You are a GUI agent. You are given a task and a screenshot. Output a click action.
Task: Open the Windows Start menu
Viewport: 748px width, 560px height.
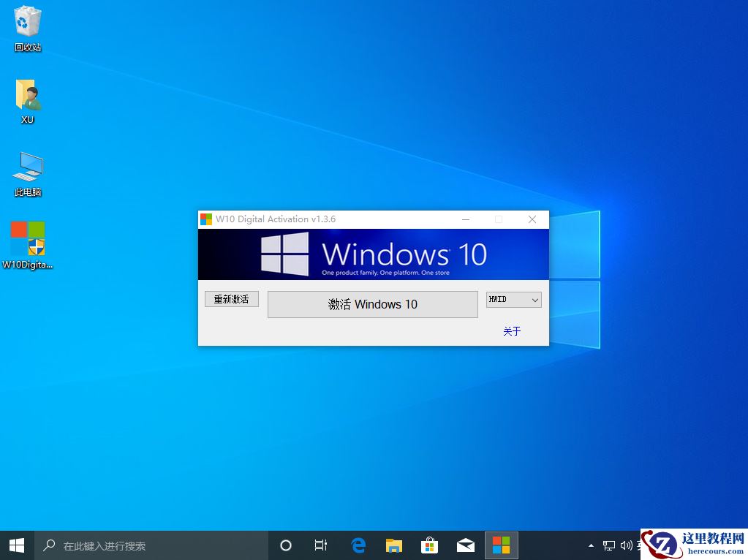[15, 545]
